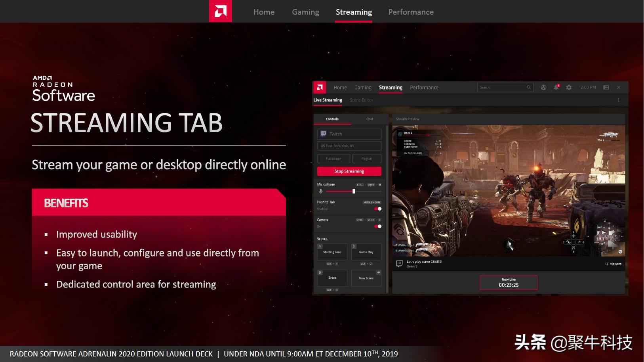Open the settings gear
This screenshot has height=362, width=644.
pyautogui.click(x=569, y=87)
